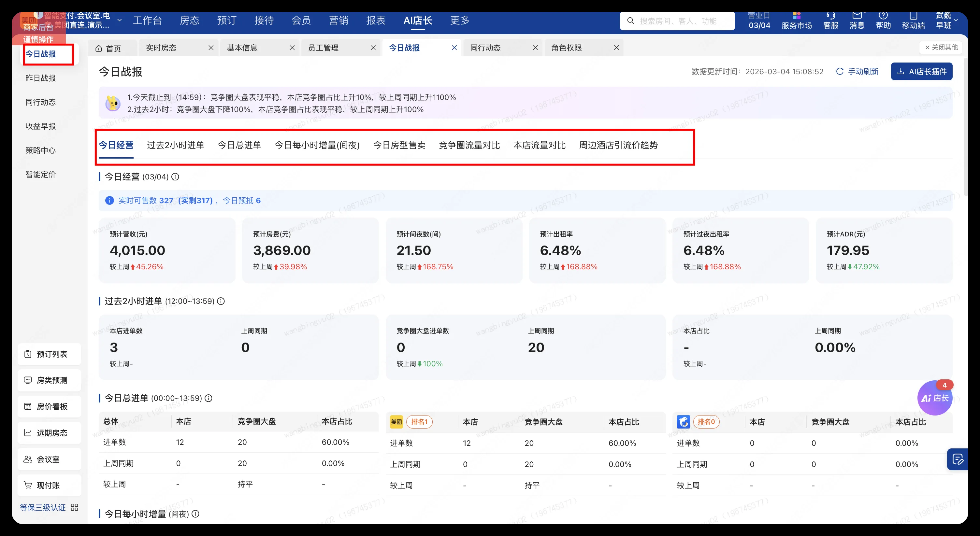
Task: Open the 房类预测 sidebar icon
Action: point(49,380)
